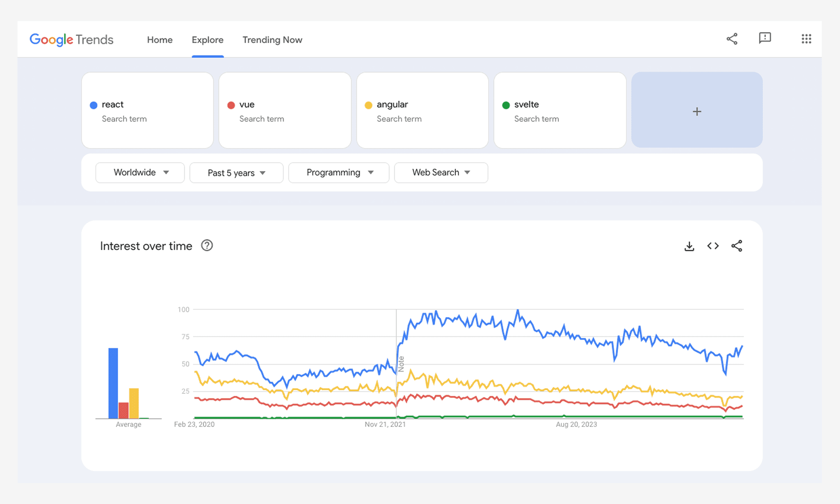The height and width of the screenshot is (504, 840).
Task: Open the help tooltip for Interest over time
Action: coord(207,246)
